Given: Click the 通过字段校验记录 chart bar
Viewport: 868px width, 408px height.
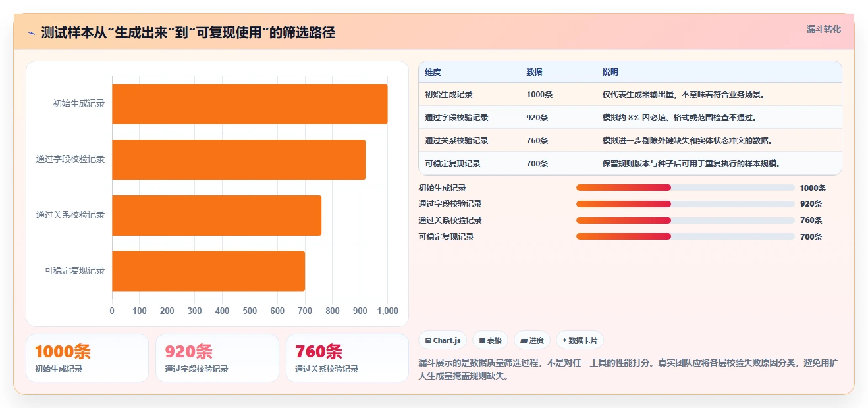Looking at the screenshot, I should 238,159.
